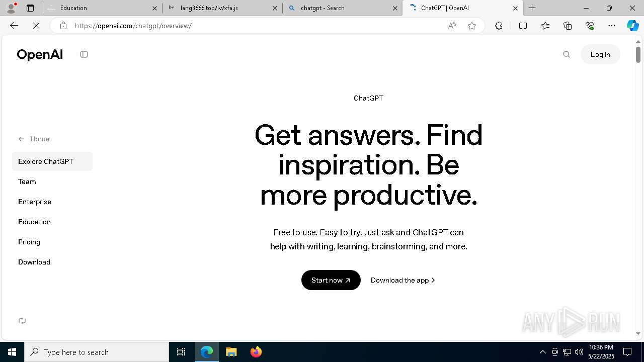Open a new browser tab
The width and height of the screenshot is (644, 362).
[532, 8]
